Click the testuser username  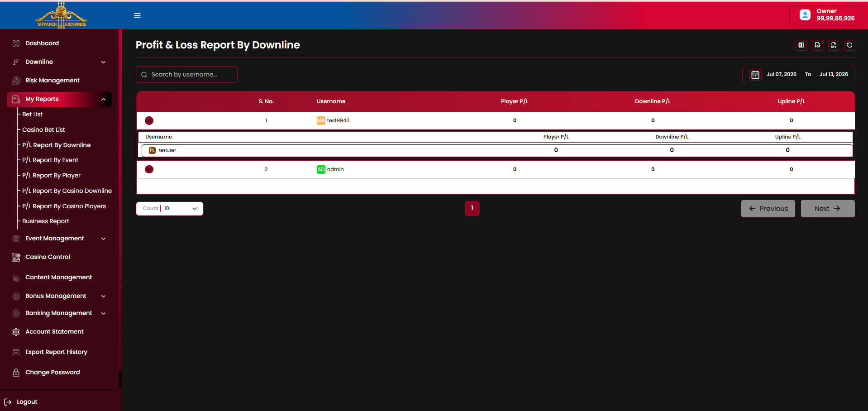click(167, 150)
